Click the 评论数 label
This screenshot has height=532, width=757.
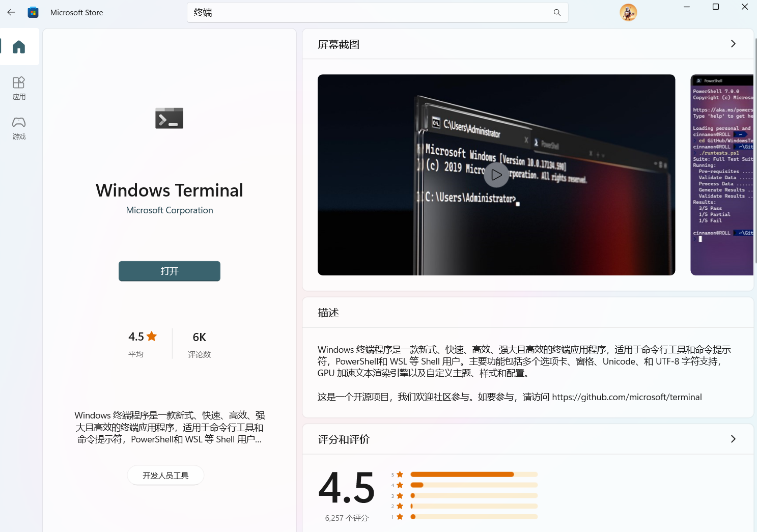(199, 354)
